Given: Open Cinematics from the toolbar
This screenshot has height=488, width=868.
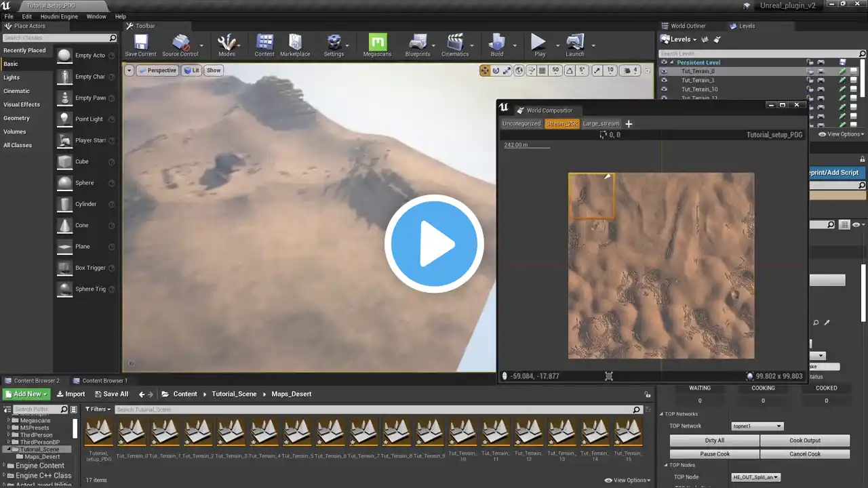Looking at the screenshot, I should [455, 44].
